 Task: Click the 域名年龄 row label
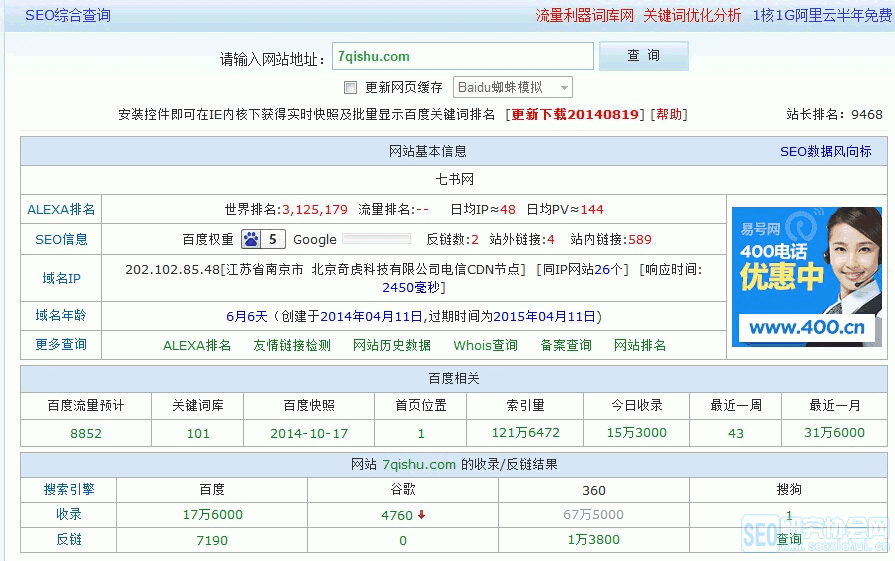click(61, 315)
